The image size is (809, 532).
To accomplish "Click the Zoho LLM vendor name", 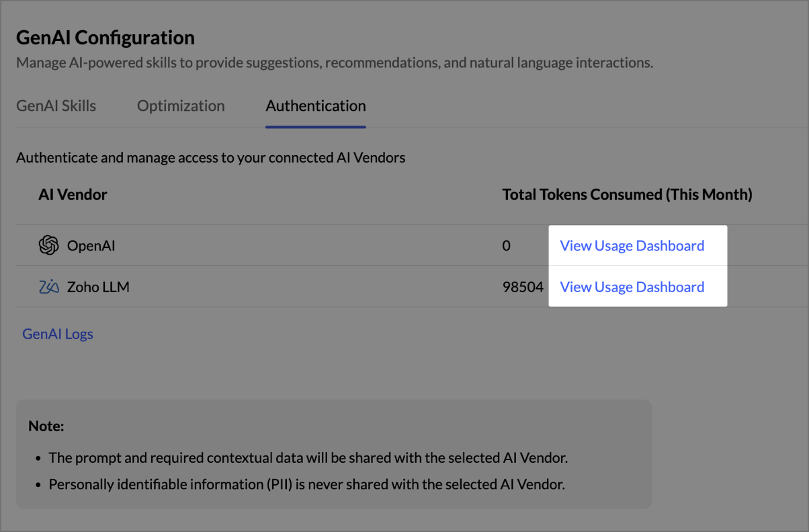I will point(98,287).
